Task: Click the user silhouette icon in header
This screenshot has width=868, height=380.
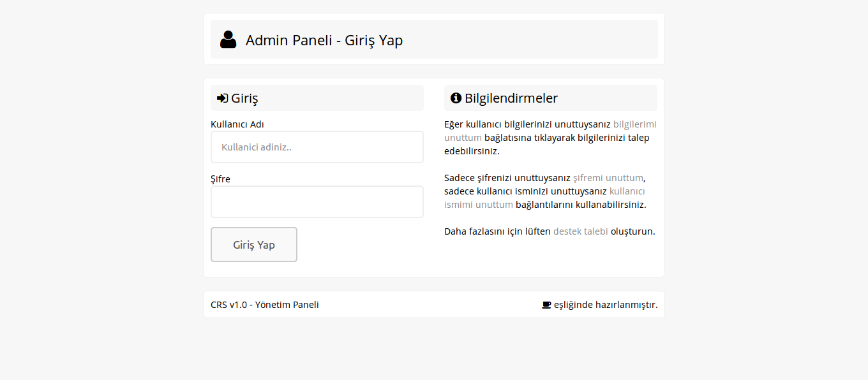Action: (228, 40)
